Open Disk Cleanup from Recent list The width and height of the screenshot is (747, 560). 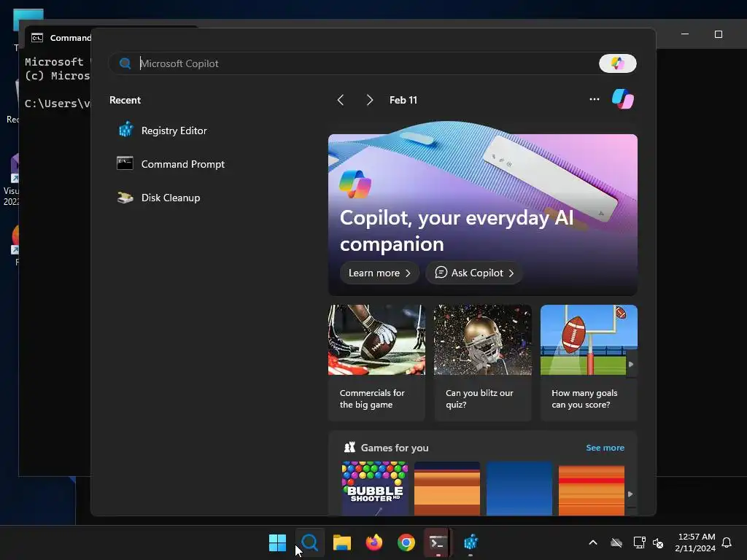[x=158, y=198]
